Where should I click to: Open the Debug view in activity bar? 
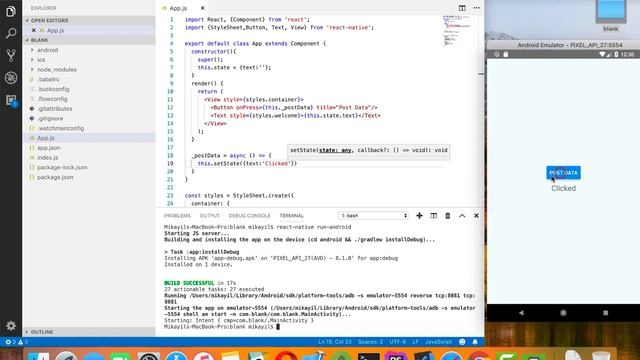11,78
